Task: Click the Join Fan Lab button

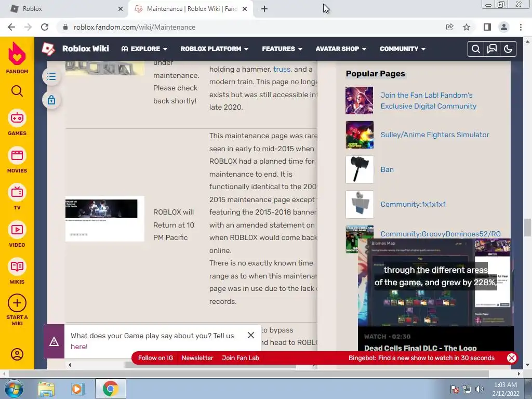Action: pyautogui.click(x=241, y=358)
